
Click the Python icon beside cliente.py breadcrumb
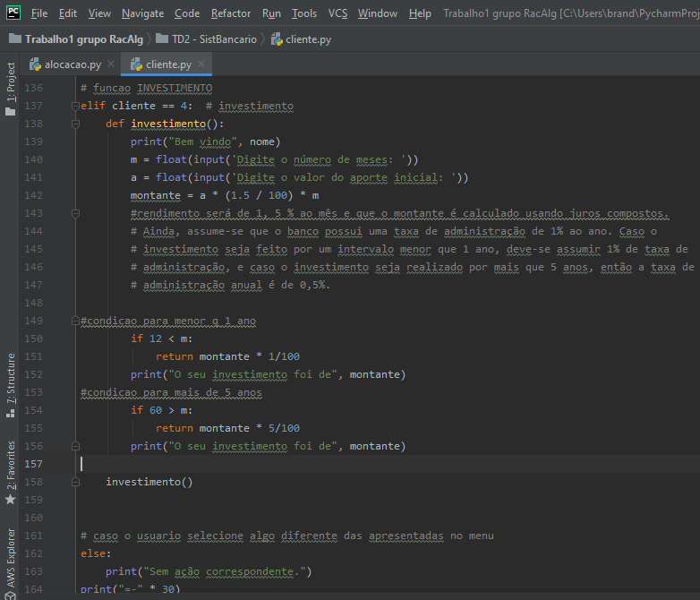[x=277, y=39]
